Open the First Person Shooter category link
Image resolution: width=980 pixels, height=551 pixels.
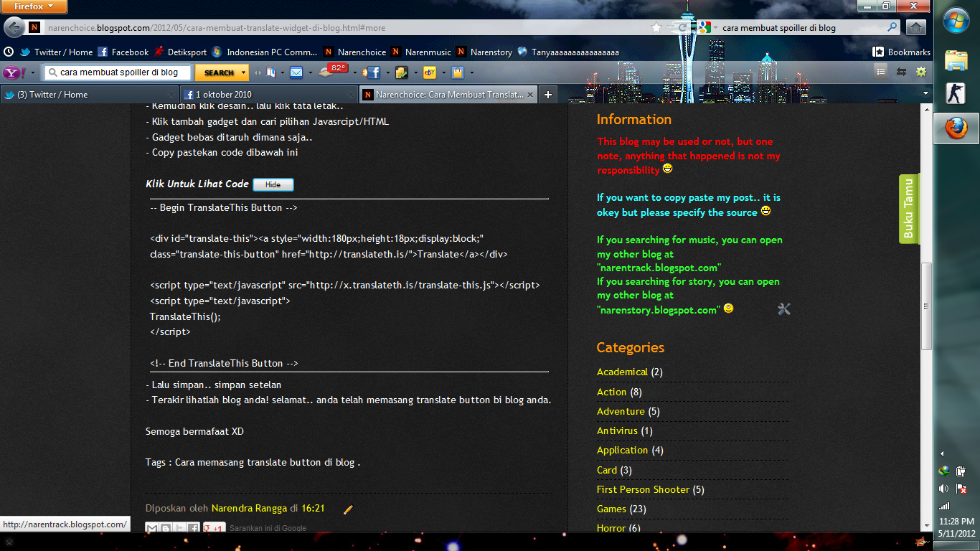tap(643, 489)
